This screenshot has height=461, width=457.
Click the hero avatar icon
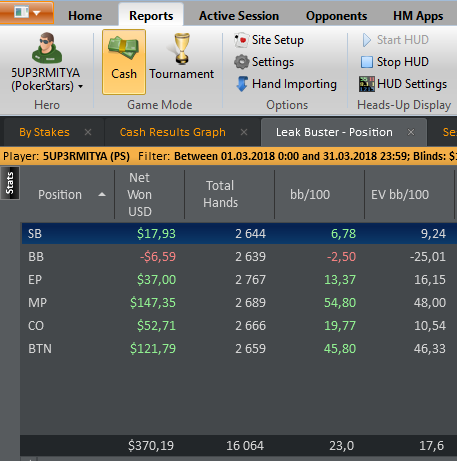coord(47,48)
